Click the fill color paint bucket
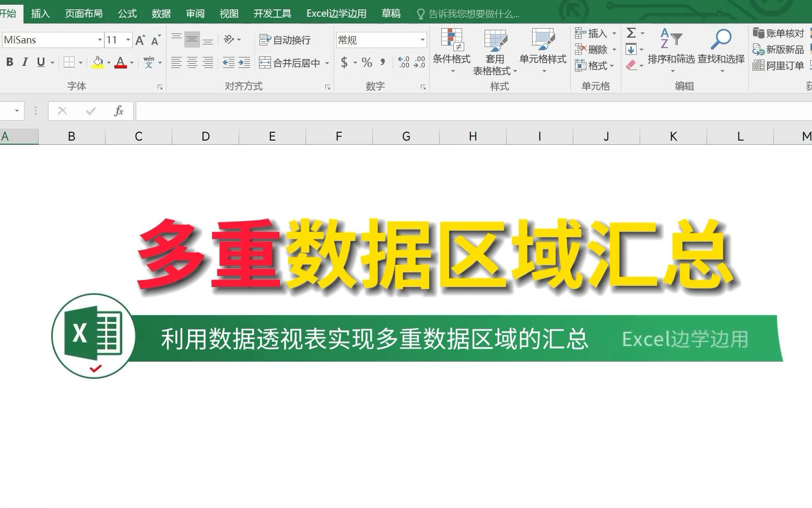The image size is (812, 508). click(x=98, y=63)
